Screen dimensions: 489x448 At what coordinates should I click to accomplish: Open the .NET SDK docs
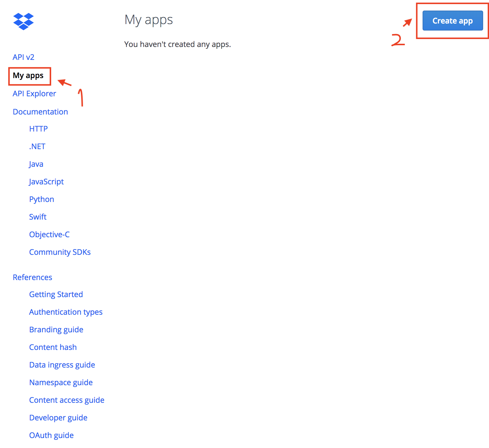click(37, 146)
